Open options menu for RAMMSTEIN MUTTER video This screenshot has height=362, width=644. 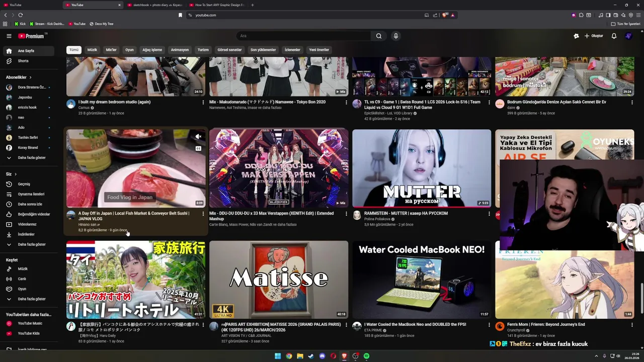tap(489, 214)
